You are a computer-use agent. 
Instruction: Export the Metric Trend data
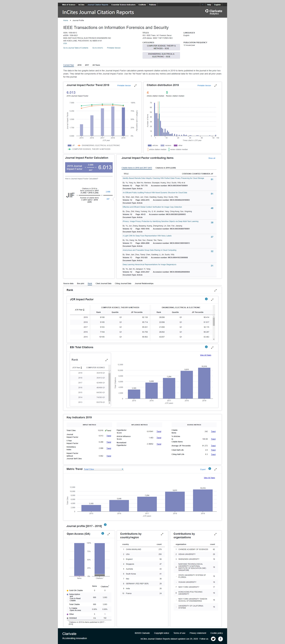(x=203, y=469)
